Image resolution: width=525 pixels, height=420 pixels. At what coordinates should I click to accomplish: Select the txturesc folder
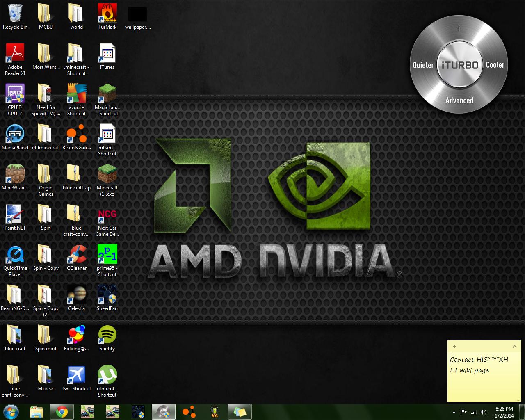click(x=46, y=379)
